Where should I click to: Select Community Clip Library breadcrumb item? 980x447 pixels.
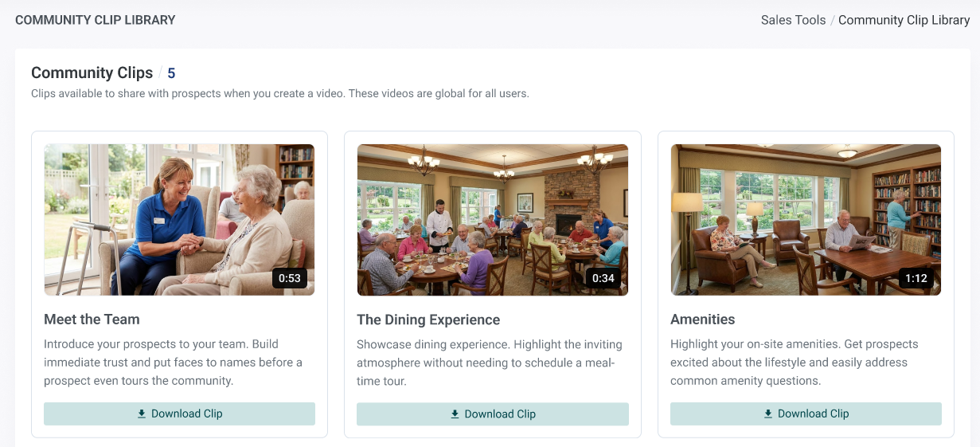click(904, 20)
